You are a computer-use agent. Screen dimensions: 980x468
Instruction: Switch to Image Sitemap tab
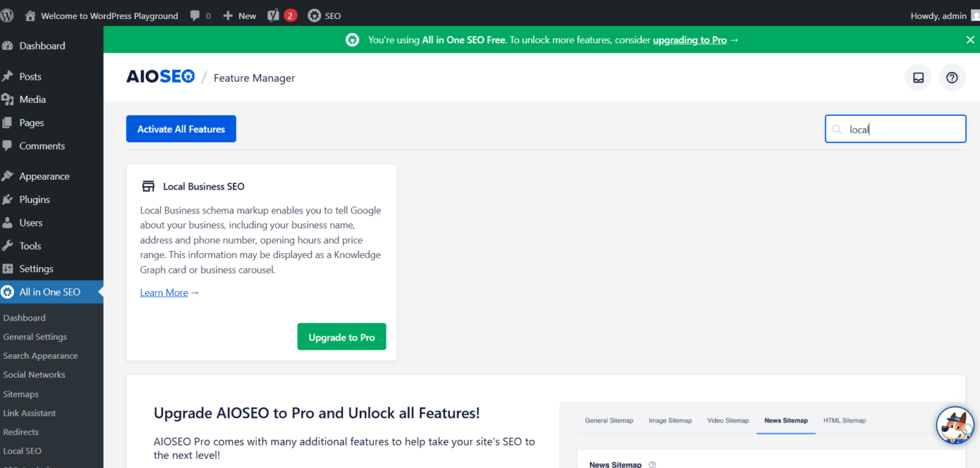(670, 420)
